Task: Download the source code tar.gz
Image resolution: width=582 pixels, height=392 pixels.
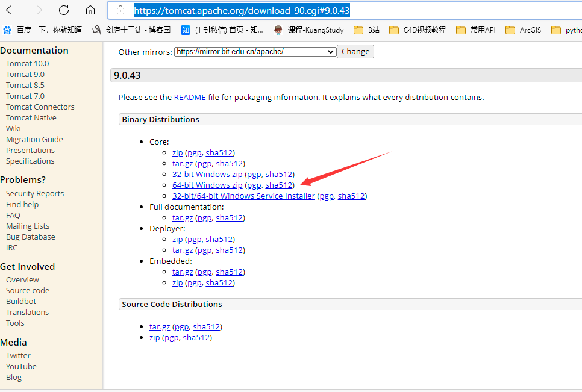Action: click(160, 327)
